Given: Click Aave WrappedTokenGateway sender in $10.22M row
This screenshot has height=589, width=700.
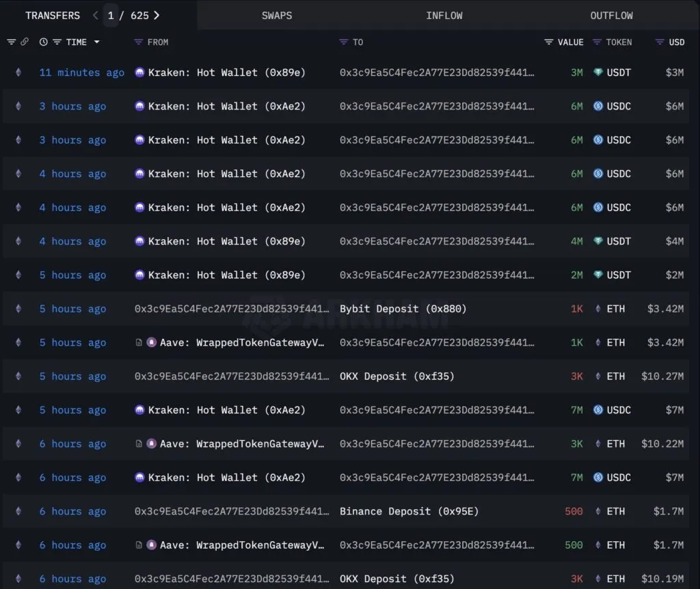Looking at the screenshot, I should (x=242, y=444).
